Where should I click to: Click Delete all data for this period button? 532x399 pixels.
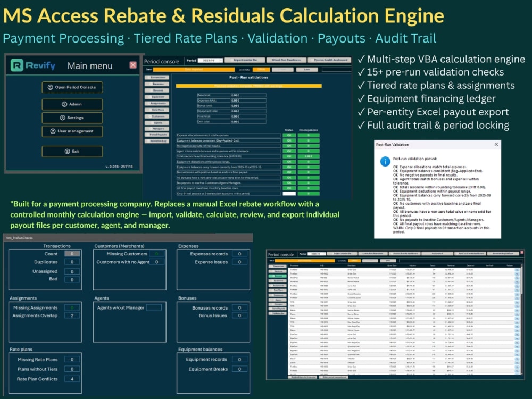point(303,377)
